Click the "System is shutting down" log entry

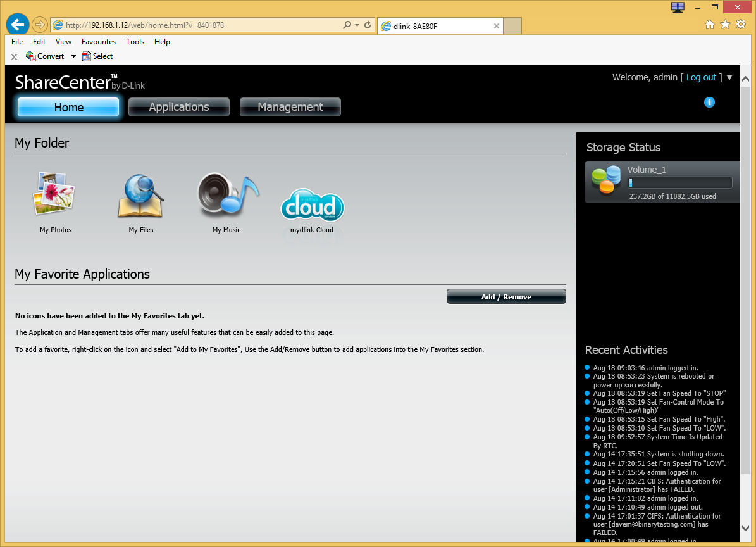[659, 454]
